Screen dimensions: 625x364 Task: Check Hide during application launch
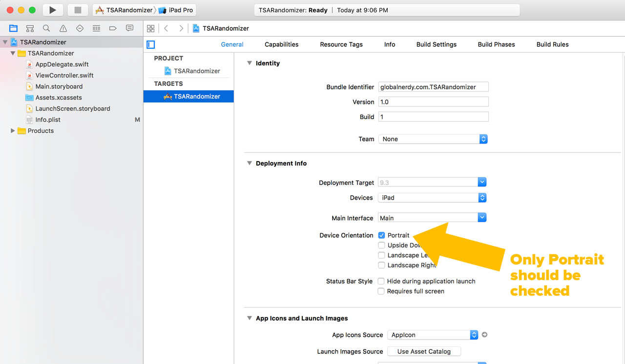click(381, 281)
